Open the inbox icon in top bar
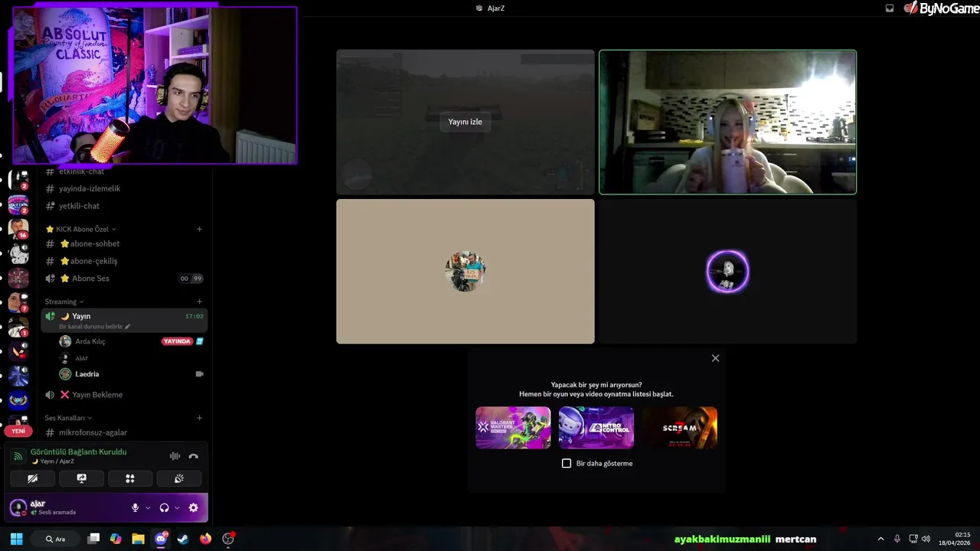This screenshot has width=980, height=551. (x=889, y=8)
